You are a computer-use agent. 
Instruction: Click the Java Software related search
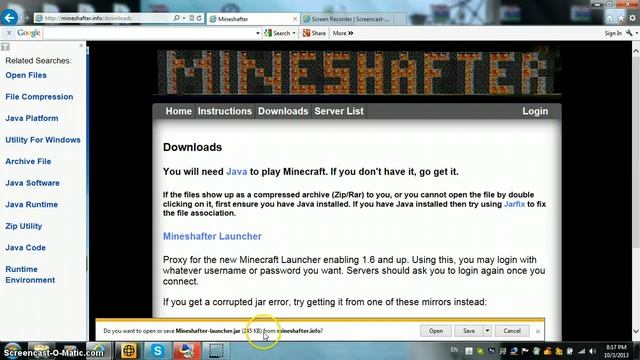click(32, 183)
